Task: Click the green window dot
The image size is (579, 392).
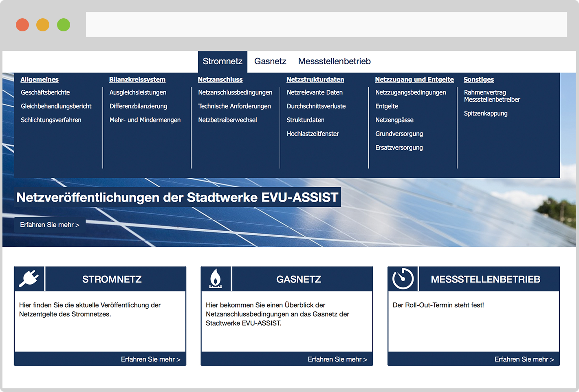Action: click(64, 25)
